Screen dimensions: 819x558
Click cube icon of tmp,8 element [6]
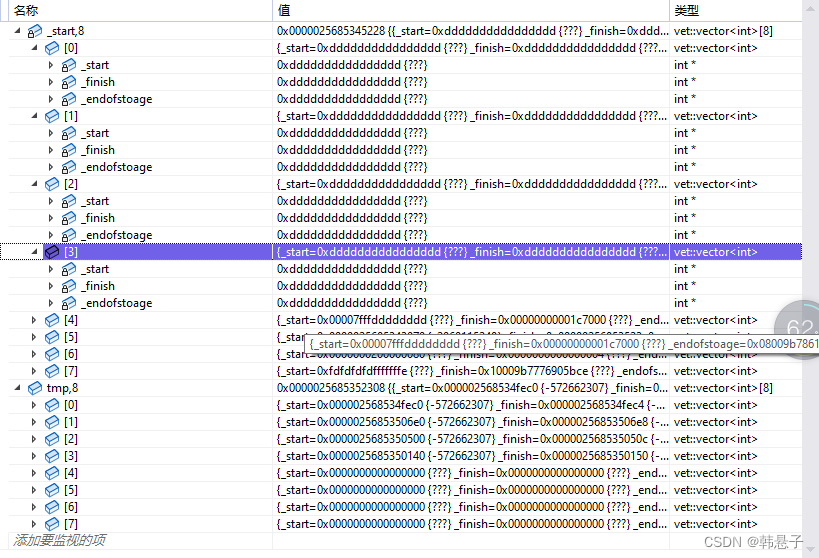coord(52,507)
